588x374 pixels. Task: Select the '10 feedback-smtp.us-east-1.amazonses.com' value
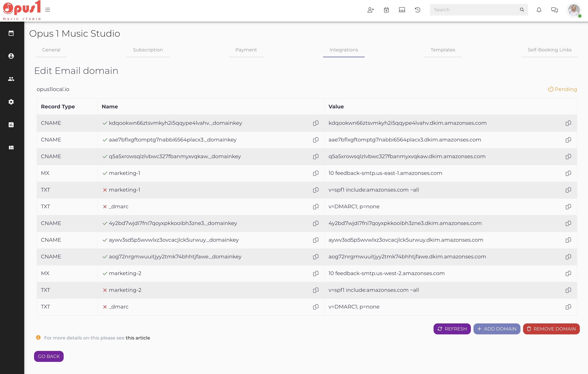tap(385, 173)
